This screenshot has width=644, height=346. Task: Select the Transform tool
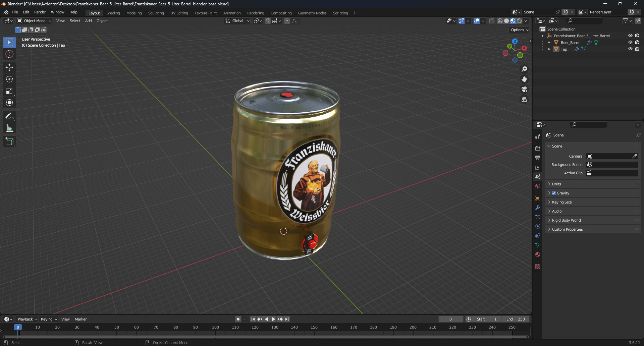click(9, 103)
